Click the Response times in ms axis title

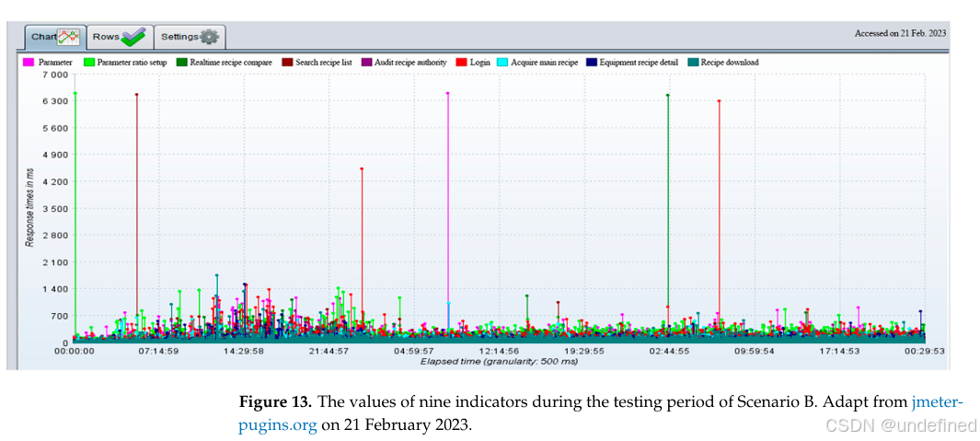[29, 208]
